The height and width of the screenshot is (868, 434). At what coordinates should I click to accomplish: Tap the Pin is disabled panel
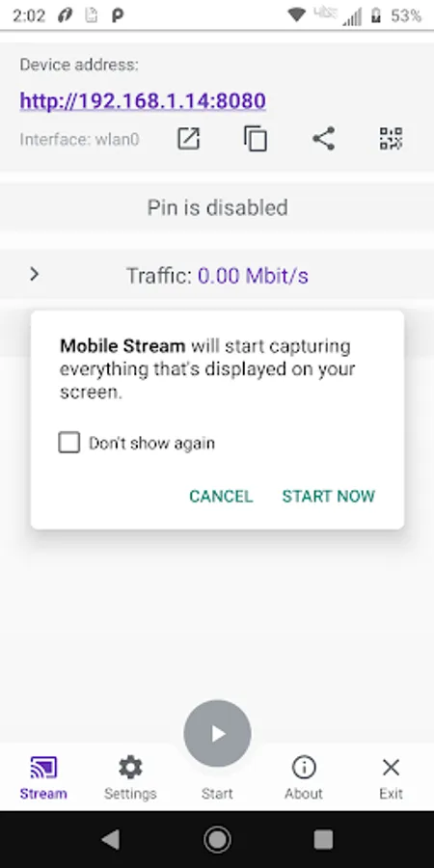coord(217,207)
